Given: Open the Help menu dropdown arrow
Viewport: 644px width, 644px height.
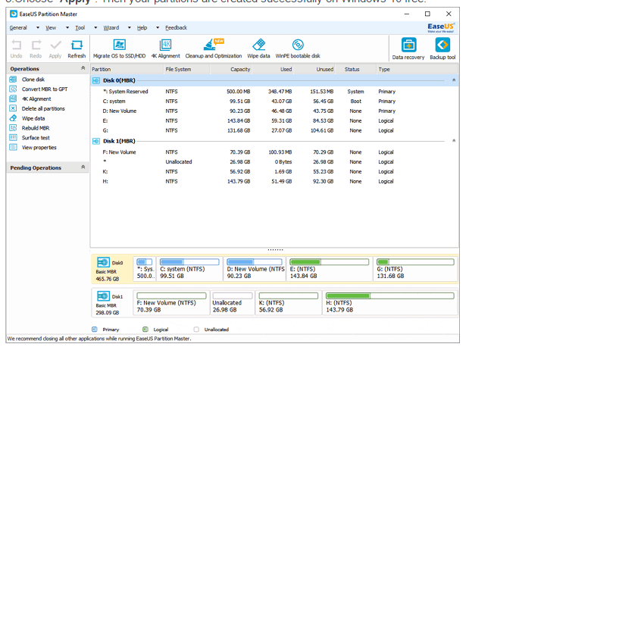Looking at the screenshot, I should [158, 28].
